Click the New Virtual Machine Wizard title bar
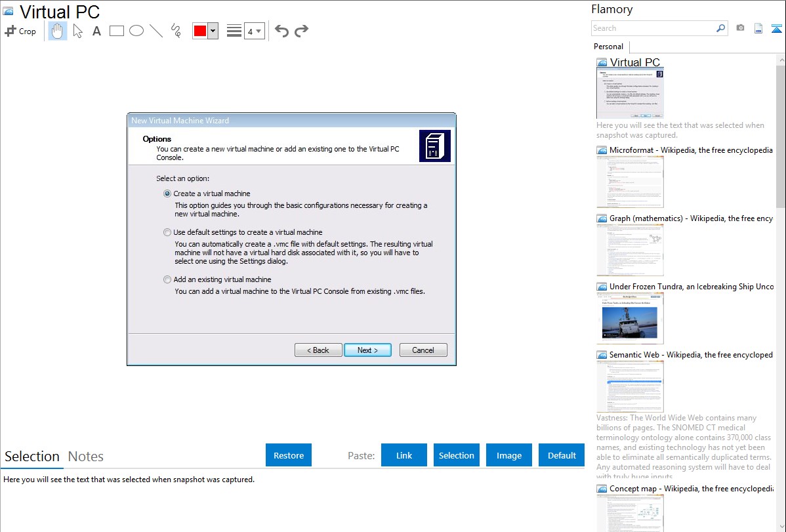Screen dimensions: 786x532 click(291, 120)
